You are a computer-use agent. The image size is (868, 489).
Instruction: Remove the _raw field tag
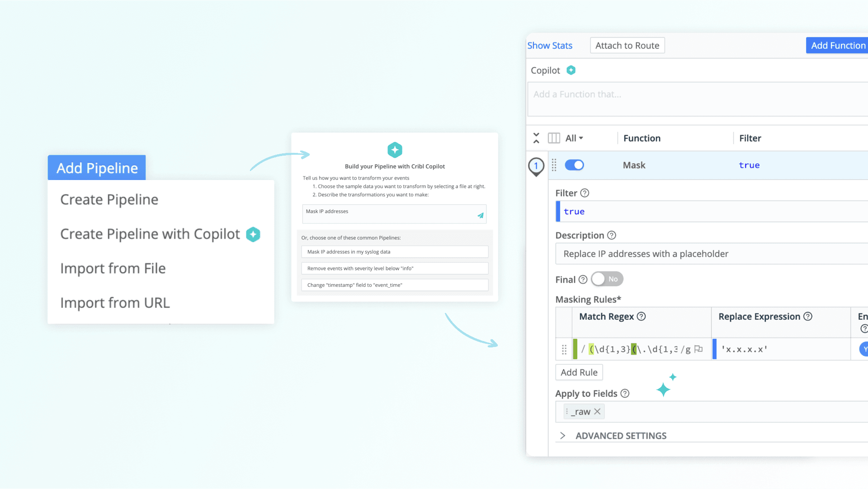(x=597, y=412)
